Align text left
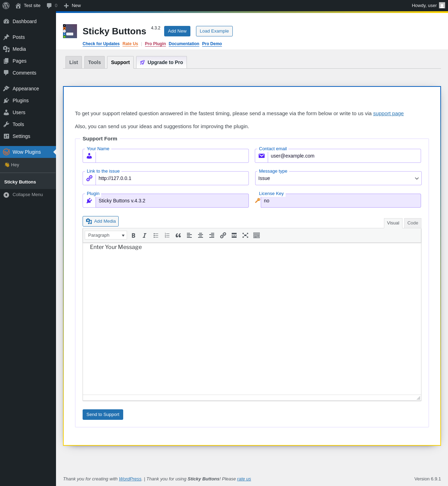The image size is (448, 486). pos(189,235)
